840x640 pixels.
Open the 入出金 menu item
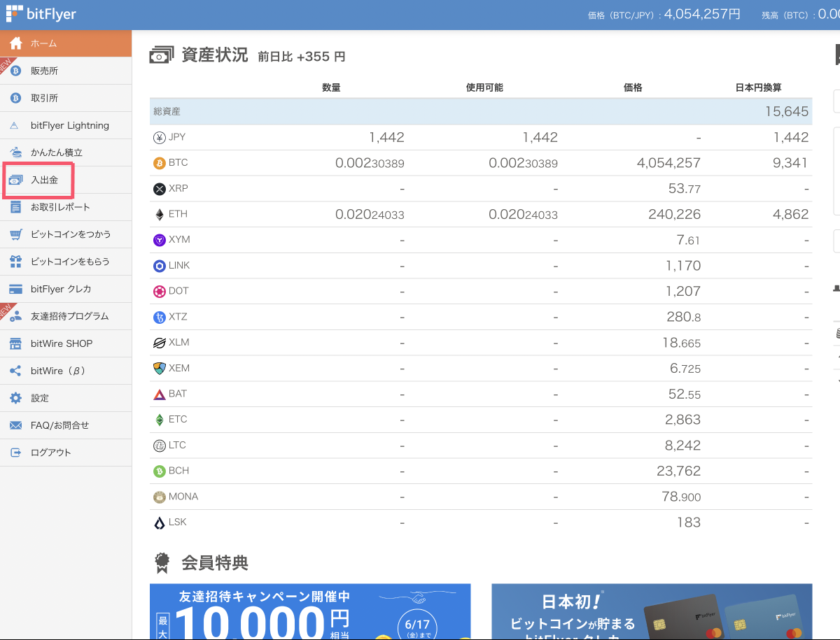[66, 180]
